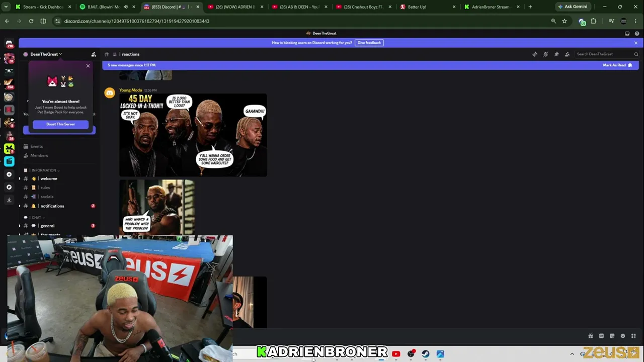
Task: Switch to Stream - Kick Dashboard tab
Action: pos(44,7)
